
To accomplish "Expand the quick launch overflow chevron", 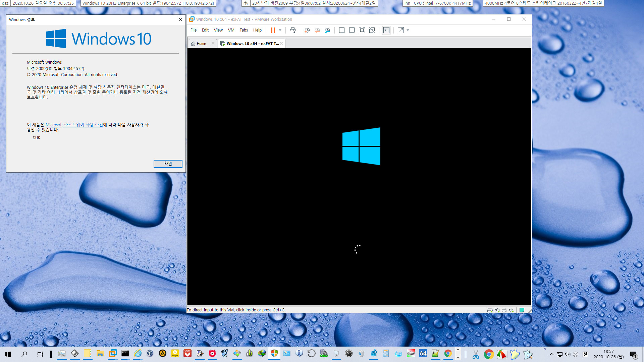I will 545,349.
